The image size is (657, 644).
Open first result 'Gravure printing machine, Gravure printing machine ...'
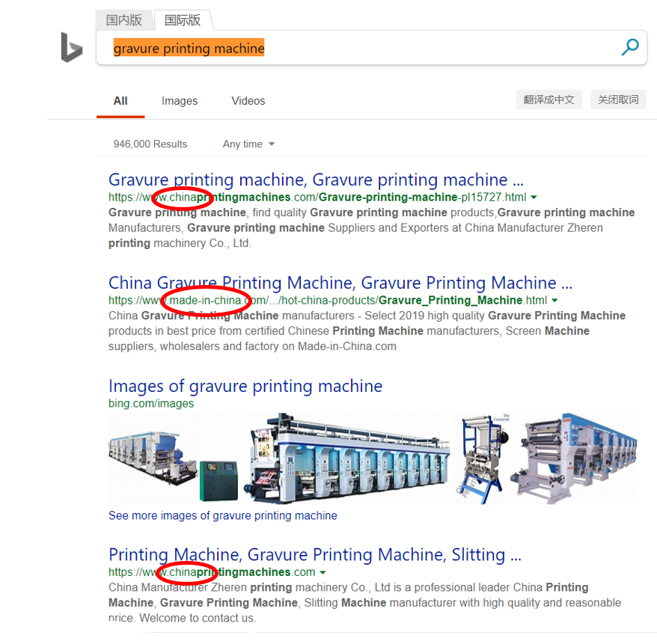315,180
